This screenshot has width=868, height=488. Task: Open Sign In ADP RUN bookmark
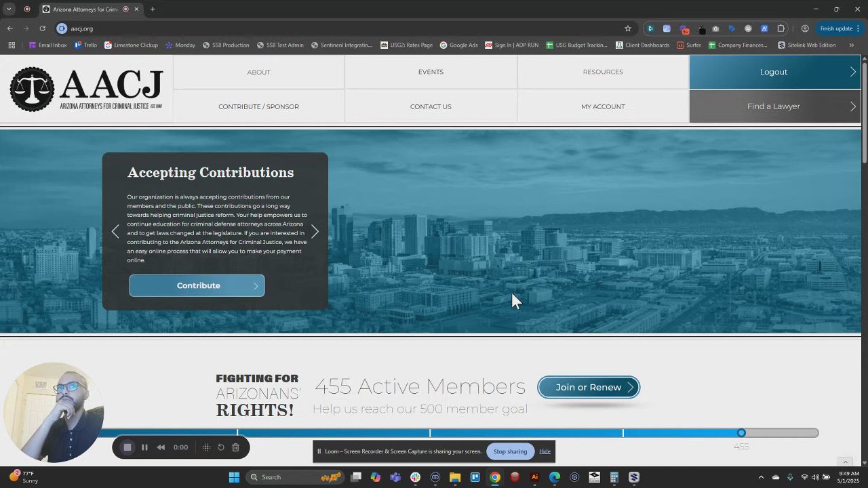coord(511,45)
